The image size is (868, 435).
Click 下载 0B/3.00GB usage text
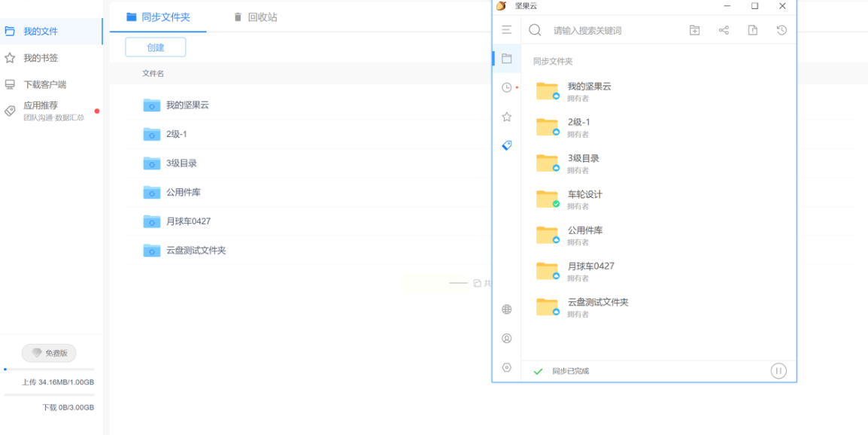68,407
